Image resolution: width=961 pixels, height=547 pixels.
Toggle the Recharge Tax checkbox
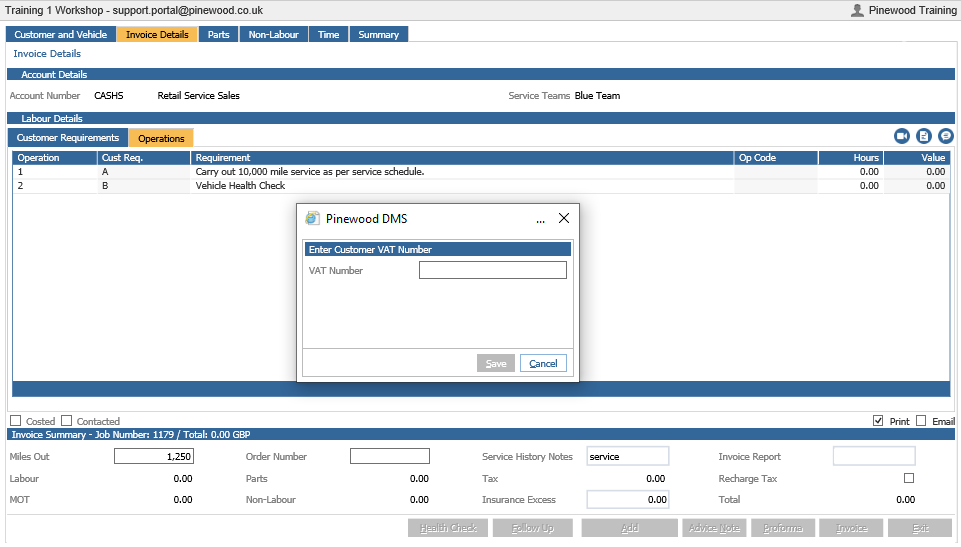point(909,478)
